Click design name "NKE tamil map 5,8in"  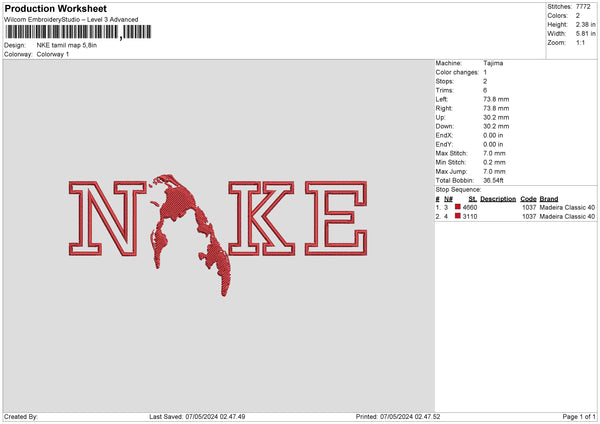(67, 45)
